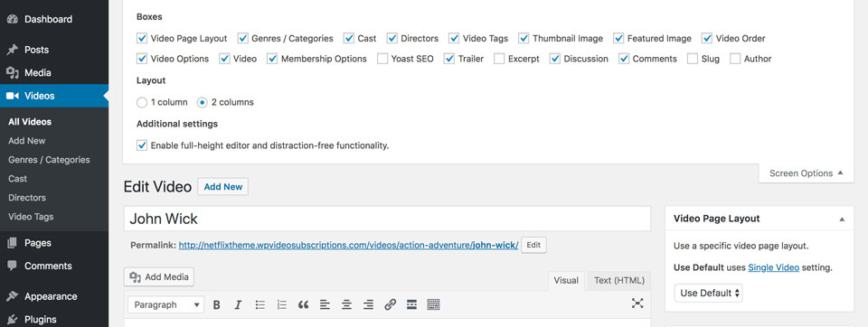Toggle the Cast checkbox
Viewport: 868px width, 327px height.
[x=349, y=38]
